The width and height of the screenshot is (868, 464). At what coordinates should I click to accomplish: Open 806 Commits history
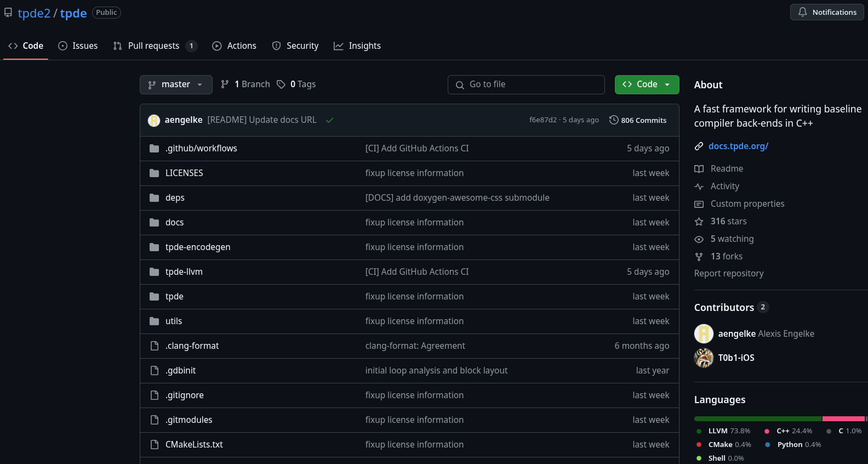click(638, 120)
